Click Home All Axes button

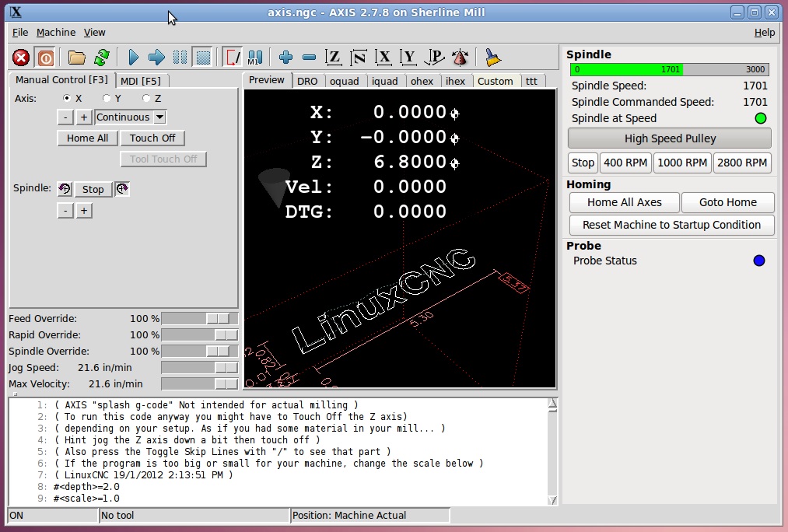[624, 202]
